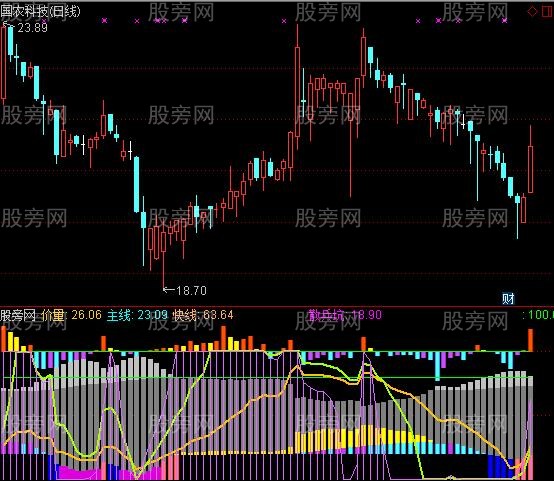Click the 18.70 low price arrow label
This screenshot has width=554, height=481.
point(185,291)
